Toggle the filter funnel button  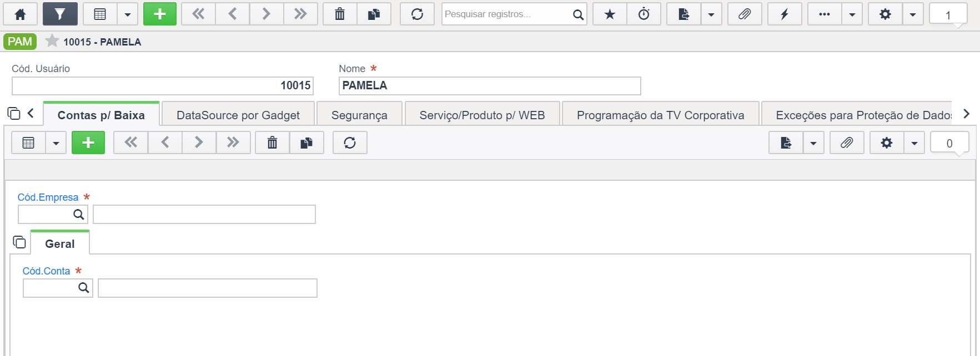click(x=59, y=14)
